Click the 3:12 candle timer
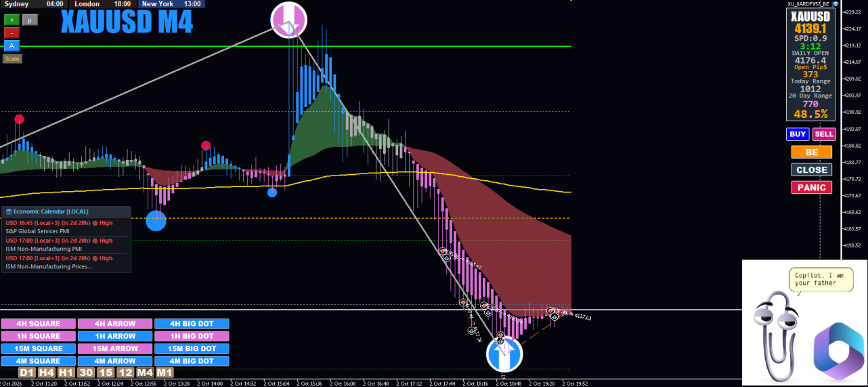This screenshot has width=868, height=387. 810,47
